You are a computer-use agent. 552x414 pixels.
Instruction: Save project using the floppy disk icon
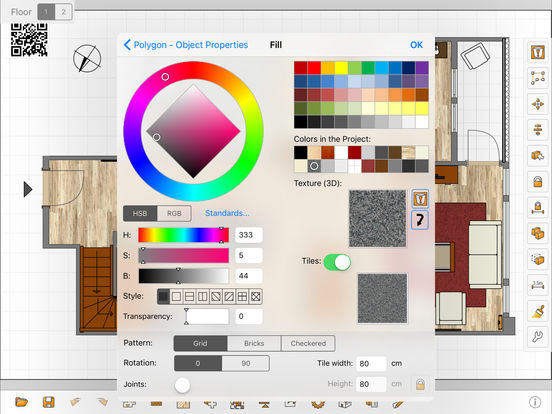(49, 402)
